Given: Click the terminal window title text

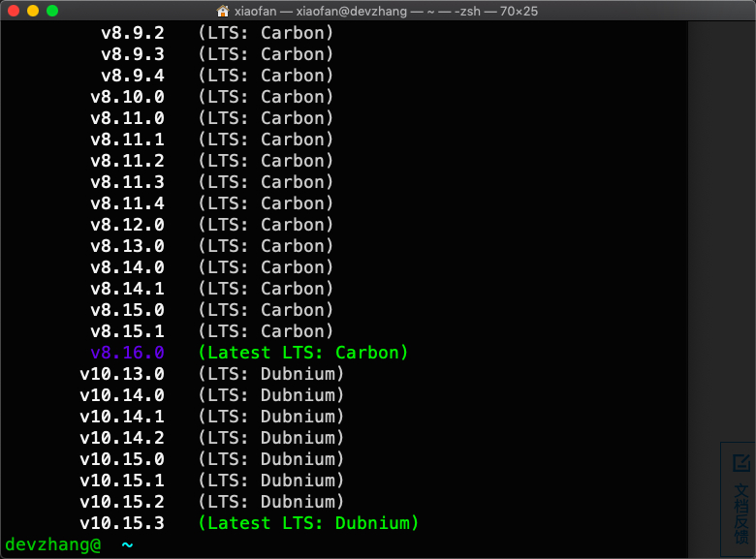Looking at the screenshot, I should [x=386, y=11].
